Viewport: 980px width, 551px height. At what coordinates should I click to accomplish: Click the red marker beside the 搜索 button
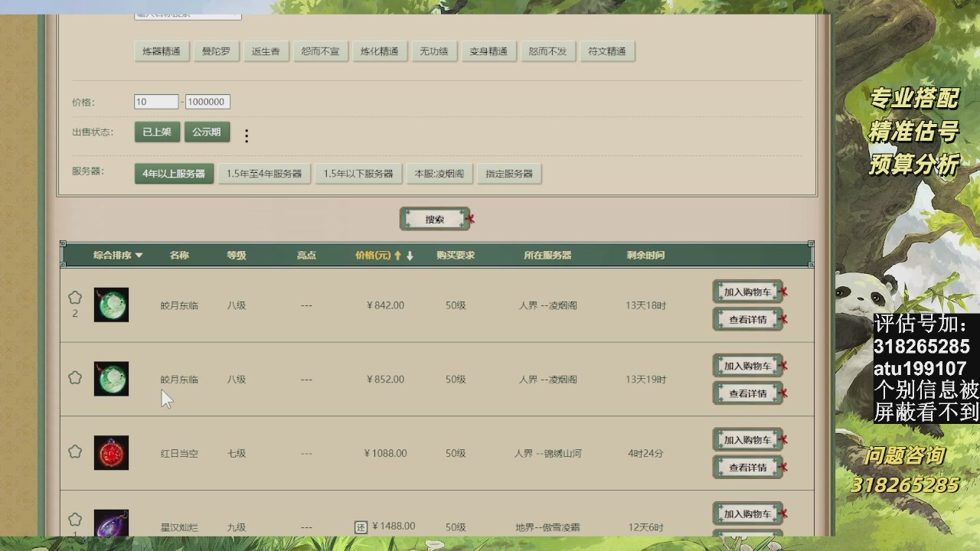(470, 217)
